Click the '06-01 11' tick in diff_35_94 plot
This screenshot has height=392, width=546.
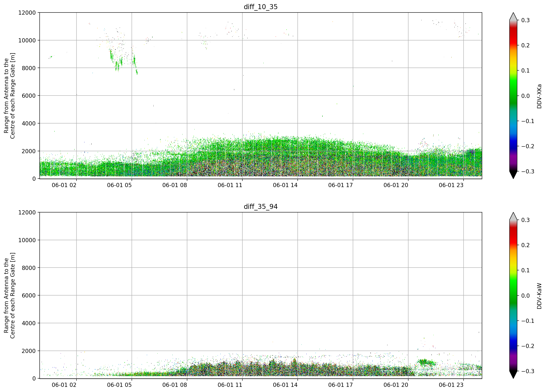[x=230, y=385]
